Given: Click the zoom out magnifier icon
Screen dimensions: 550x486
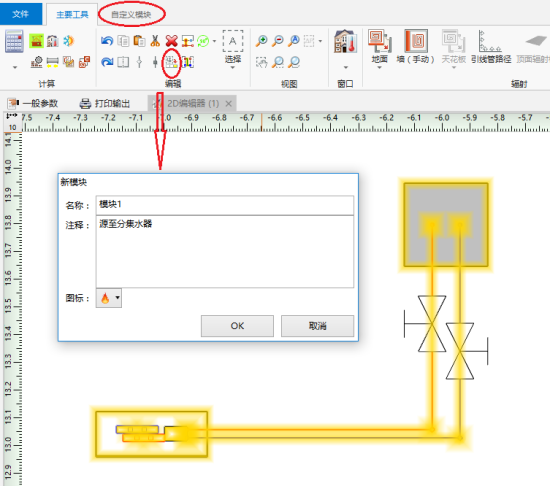Looking at the screenshot, I should [278, 41].
